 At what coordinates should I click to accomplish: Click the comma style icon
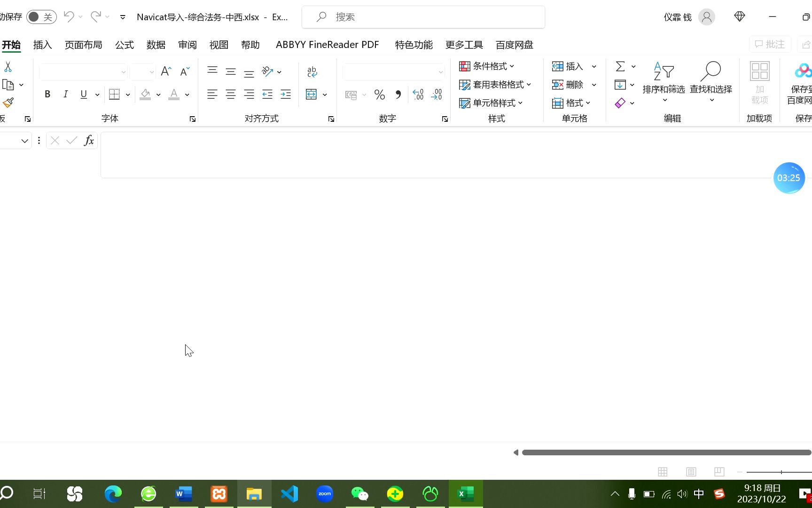(398, 95)
